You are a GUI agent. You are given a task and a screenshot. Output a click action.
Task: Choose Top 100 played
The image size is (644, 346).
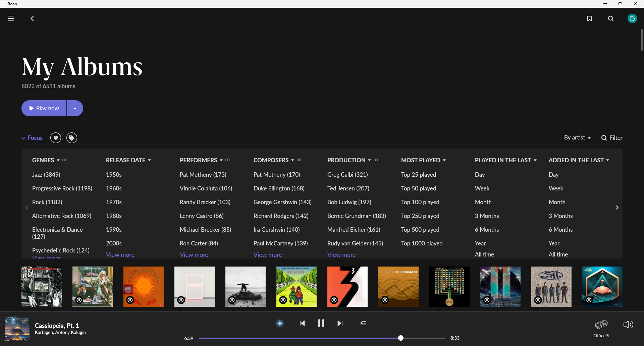(420, 202)
